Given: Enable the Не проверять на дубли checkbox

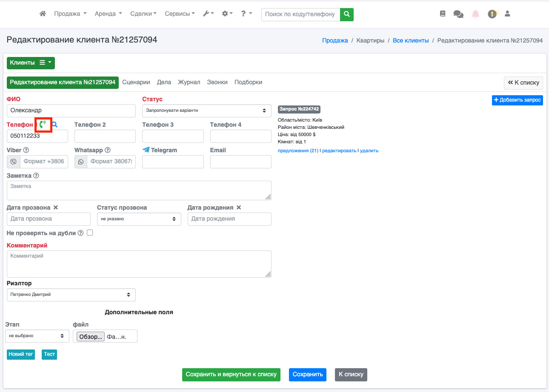Looking at the screenshot, I should pos(90,233).
